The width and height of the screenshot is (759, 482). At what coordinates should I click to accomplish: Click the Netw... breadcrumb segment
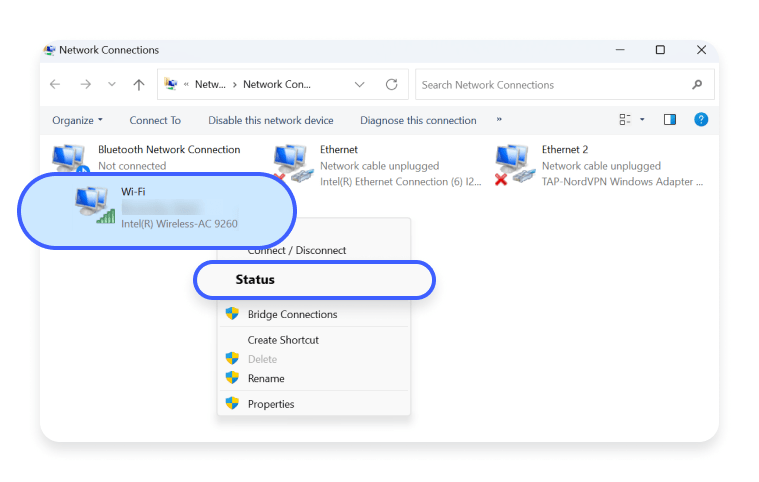click(210, 85)
